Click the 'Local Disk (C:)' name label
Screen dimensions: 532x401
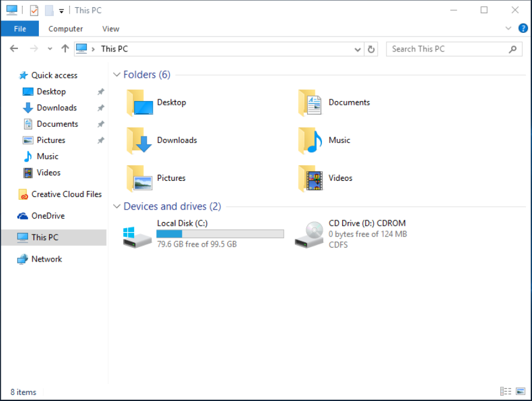(182, 223)
